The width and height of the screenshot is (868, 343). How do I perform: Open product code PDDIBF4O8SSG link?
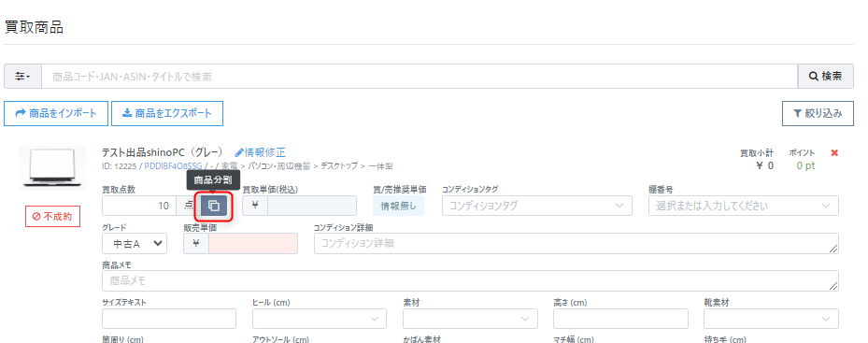[173, 165]
